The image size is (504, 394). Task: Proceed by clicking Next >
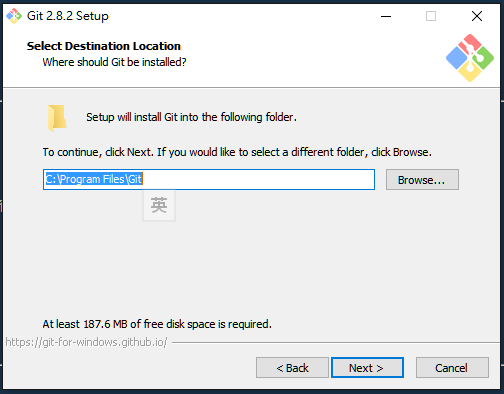(x=367, y=368)
